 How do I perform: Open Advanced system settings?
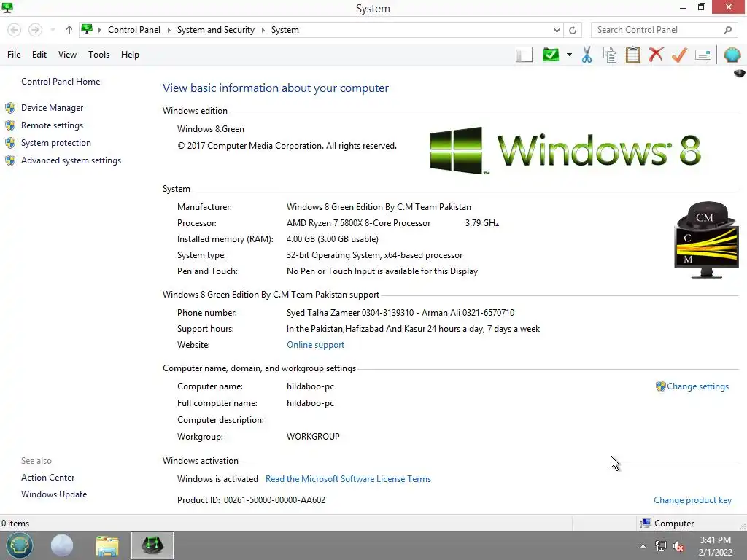71,160
